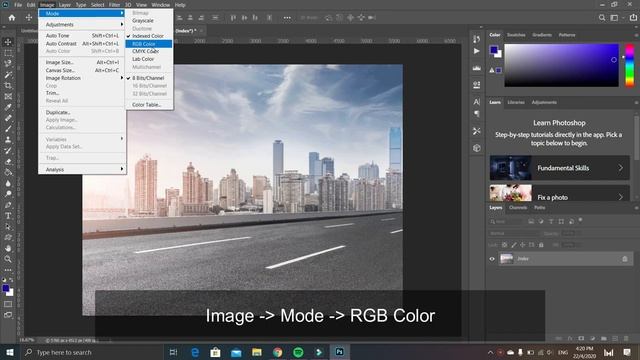This screenshot has height=360, width=640.
Task: Open the Paragraph panel icon
Action: (x=476, y=114)
